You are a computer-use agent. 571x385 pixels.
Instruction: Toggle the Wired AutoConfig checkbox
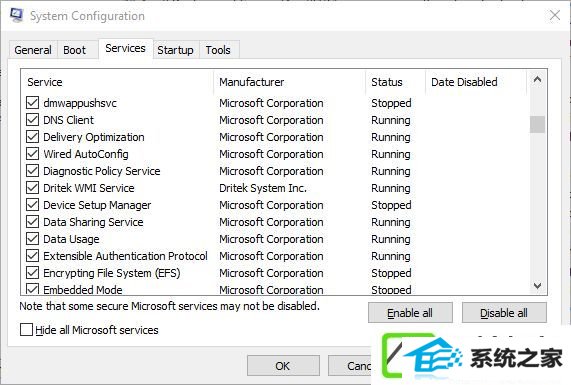32,154
